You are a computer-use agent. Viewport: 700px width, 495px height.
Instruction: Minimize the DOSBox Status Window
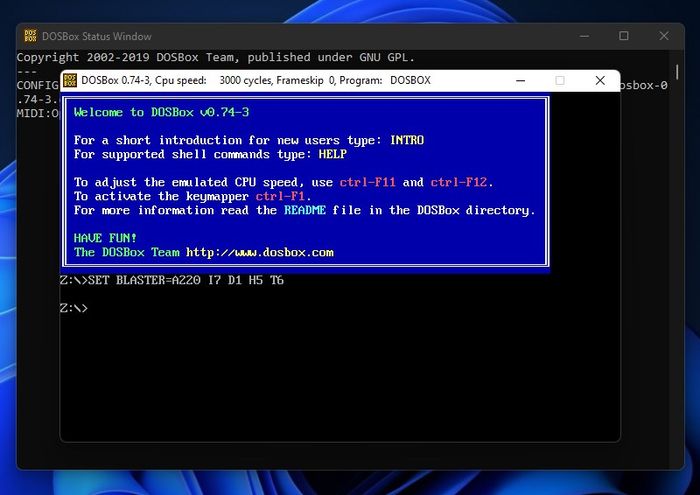coord(584,36)
